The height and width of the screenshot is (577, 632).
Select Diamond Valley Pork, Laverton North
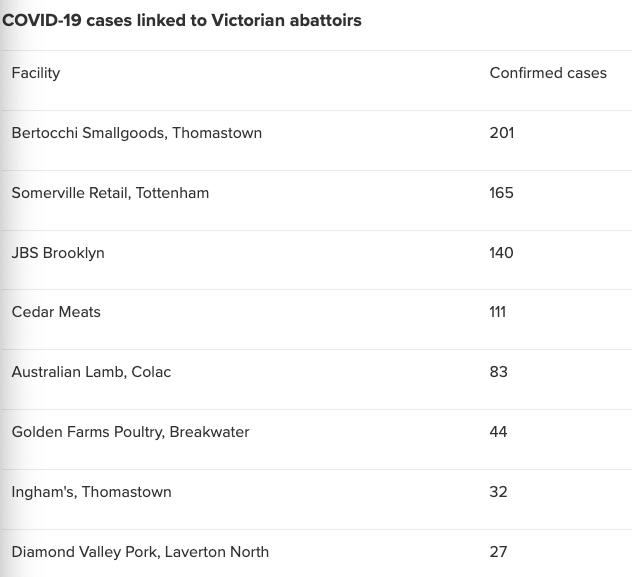pyautogui.click(x=140, y=552)
